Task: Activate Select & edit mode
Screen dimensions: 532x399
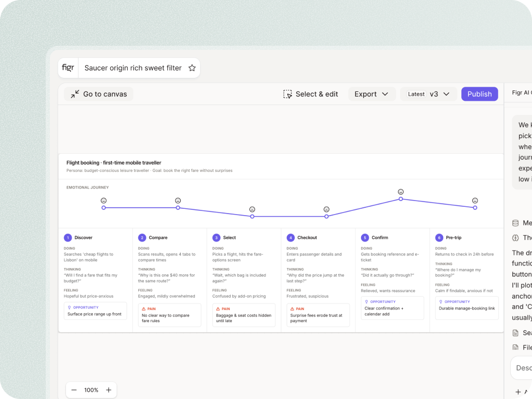Action: [x=311, y=94]
